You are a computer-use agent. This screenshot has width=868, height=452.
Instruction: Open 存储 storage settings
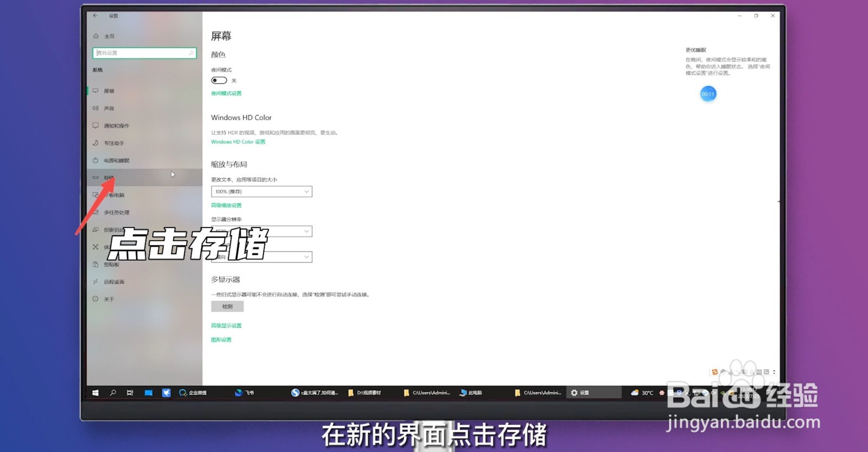tap(145, 178)
